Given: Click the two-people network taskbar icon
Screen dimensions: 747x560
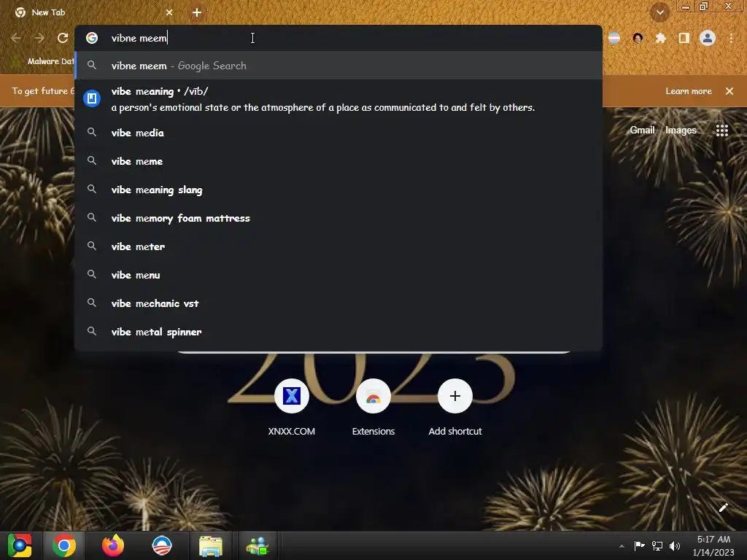Looking at the screenshot, I should (x=258, y=545).
